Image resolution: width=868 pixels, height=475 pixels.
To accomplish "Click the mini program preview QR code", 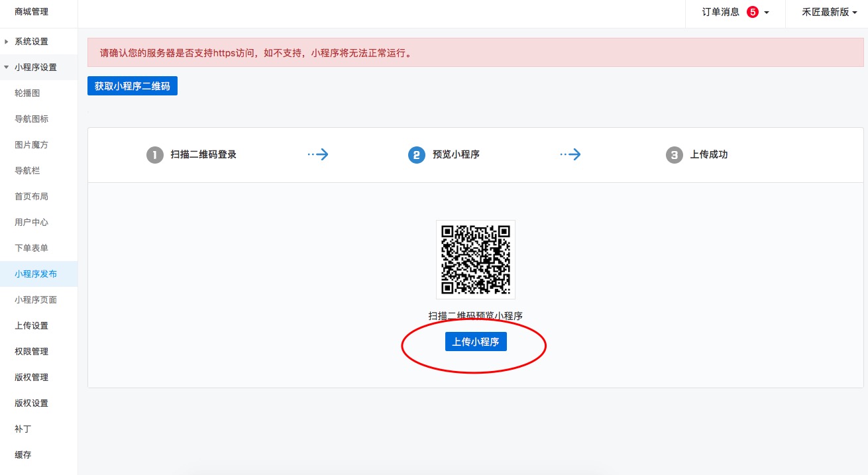I will [x=475, y=259].
